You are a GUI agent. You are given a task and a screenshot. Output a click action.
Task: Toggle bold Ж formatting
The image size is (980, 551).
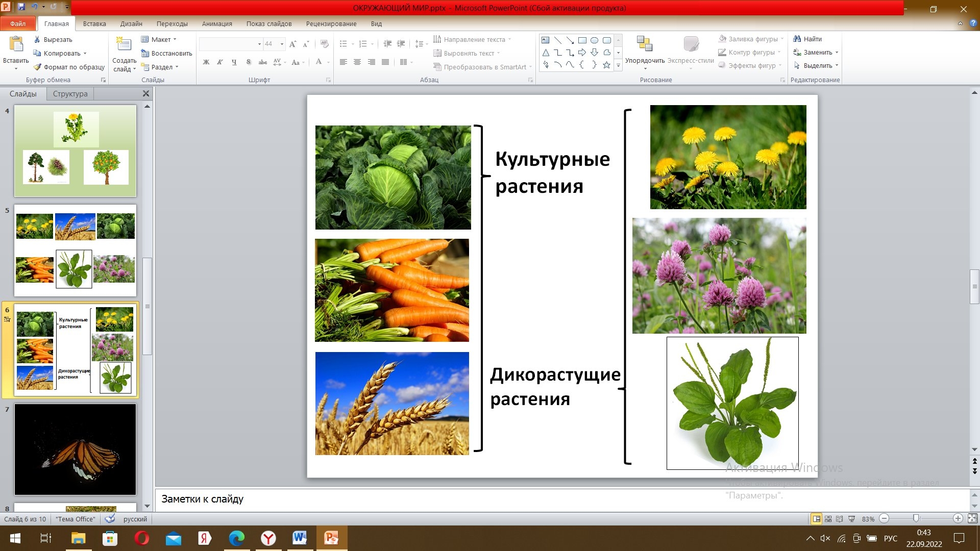[206, 62]
